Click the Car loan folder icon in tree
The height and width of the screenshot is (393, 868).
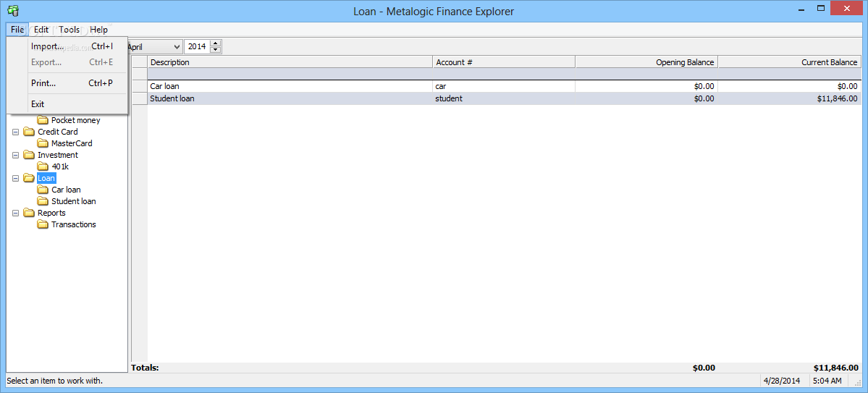[x=43, y=190]
